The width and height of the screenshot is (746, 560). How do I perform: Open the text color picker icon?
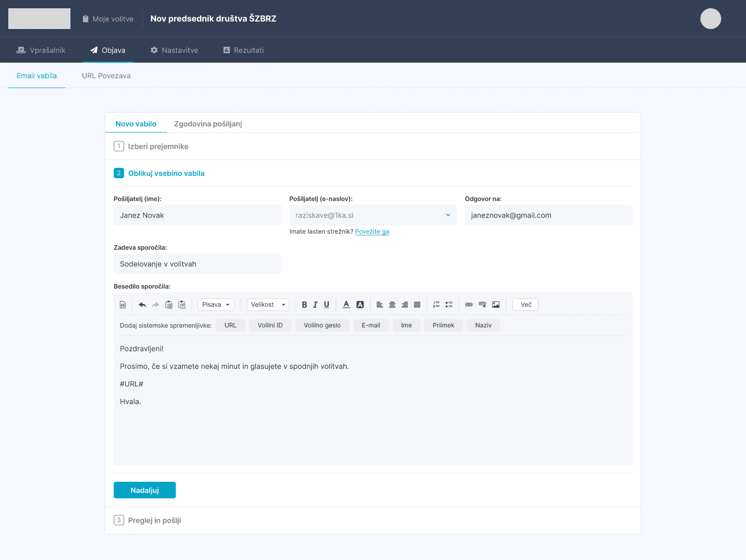[x=346, y=304]
